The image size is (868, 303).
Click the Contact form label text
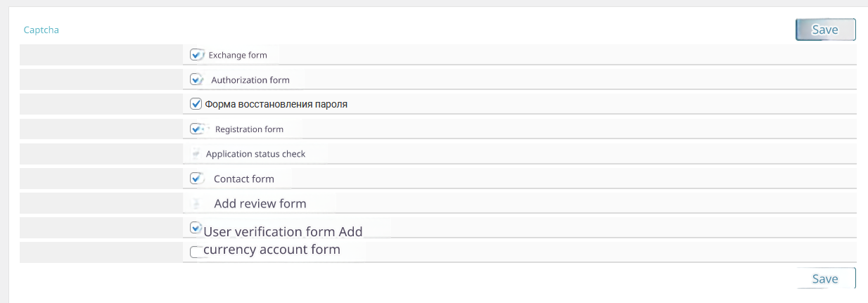click(x=244, y=179)
